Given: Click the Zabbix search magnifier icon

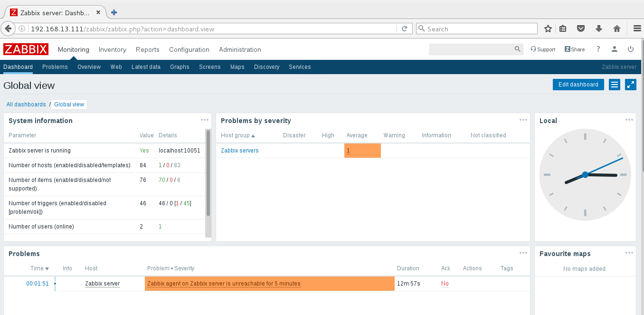Looking at the screenshot, I should [x=518, y=49].
